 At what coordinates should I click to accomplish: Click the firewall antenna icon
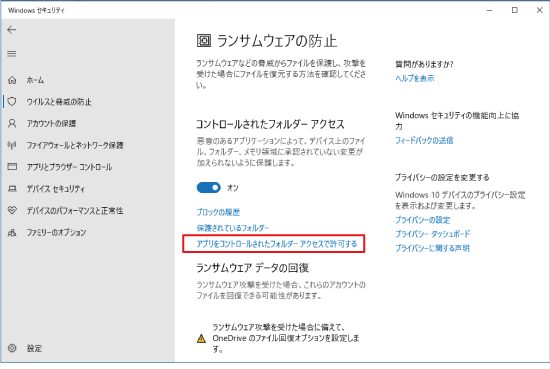12,145
